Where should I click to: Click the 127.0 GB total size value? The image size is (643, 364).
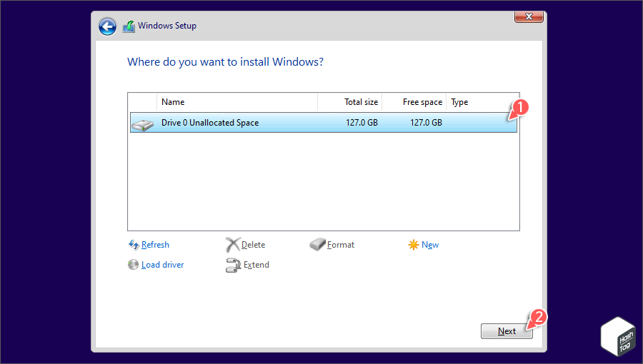click(362, 123)
